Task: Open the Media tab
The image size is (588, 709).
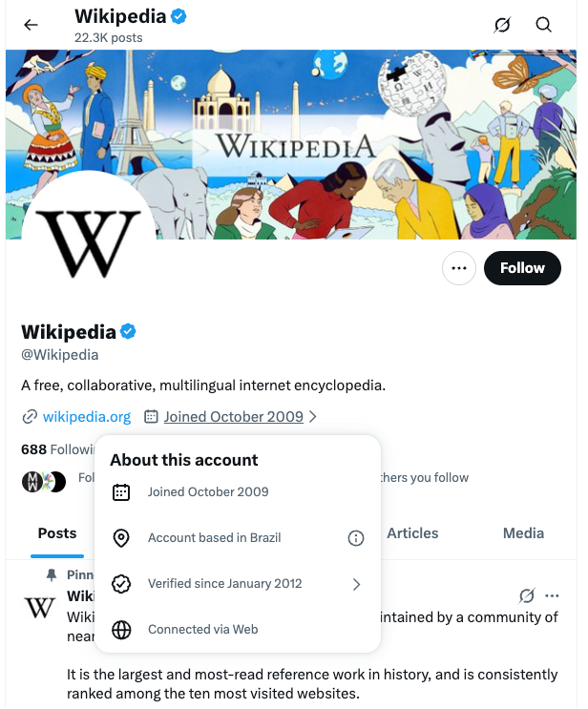Action: click(x=523, y=533)
